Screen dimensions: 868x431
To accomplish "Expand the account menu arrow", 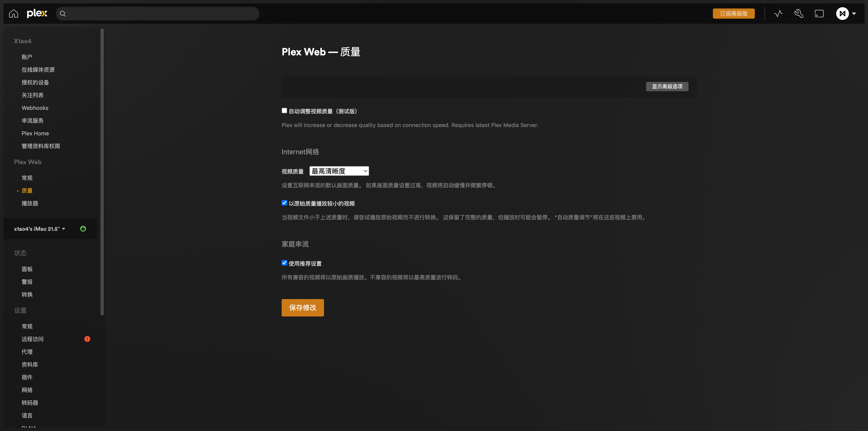I will tap(854, 14).
